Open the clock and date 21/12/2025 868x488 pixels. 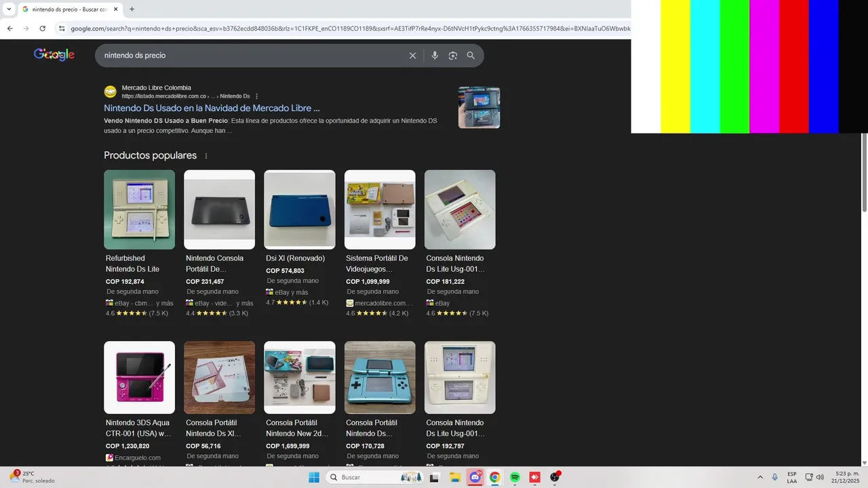click(x=847, y=477)
